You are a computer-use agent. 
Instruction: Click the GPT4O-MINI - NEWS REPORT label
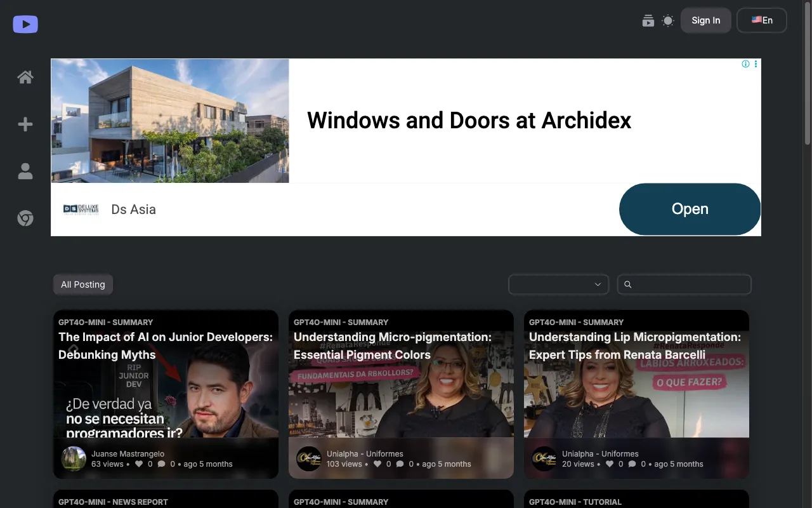[113, 502]
